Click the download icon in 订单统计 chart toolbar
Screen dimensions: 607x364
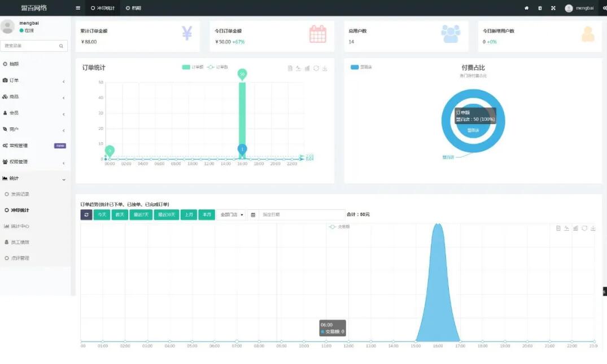[325, 68]
